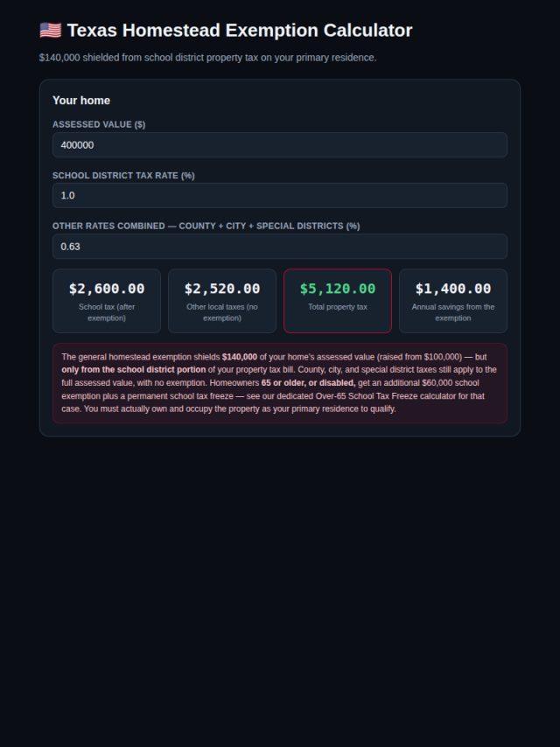Click the Assessed Value ($) label
The height and width of the screenshot is (747, 560).
click(x=99, y=124)
